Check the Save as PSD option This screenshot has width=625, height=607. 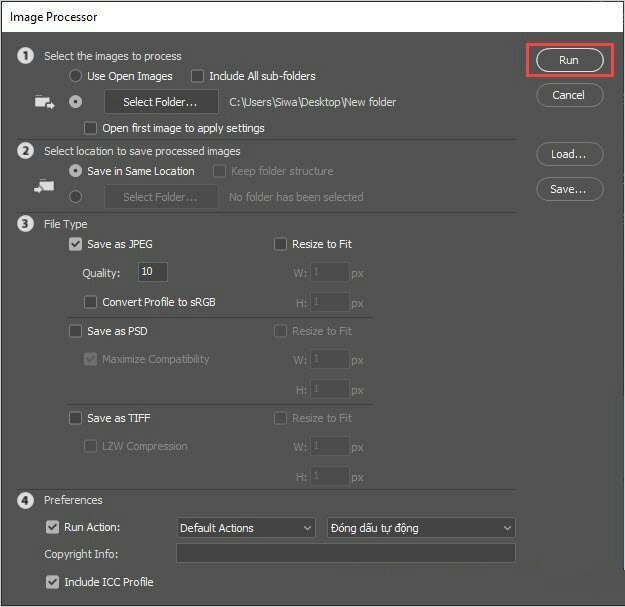(75, 331)
